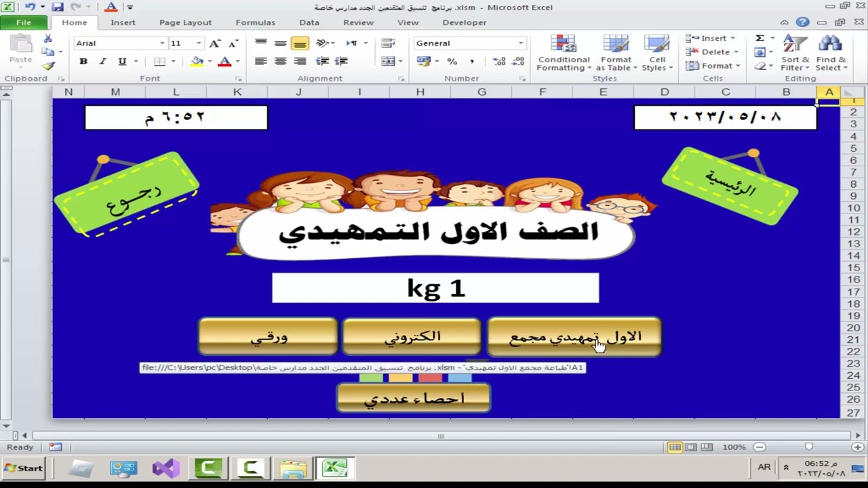Toggle Top Align
The image size is (868, 488).
tap(260, 43)
